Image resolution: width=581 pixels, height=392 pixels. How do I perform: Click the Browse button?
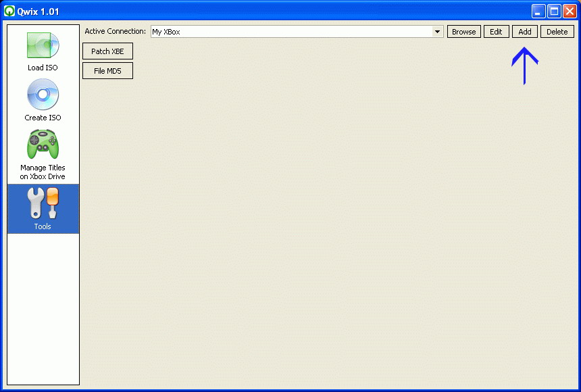(x=464, y=32)
